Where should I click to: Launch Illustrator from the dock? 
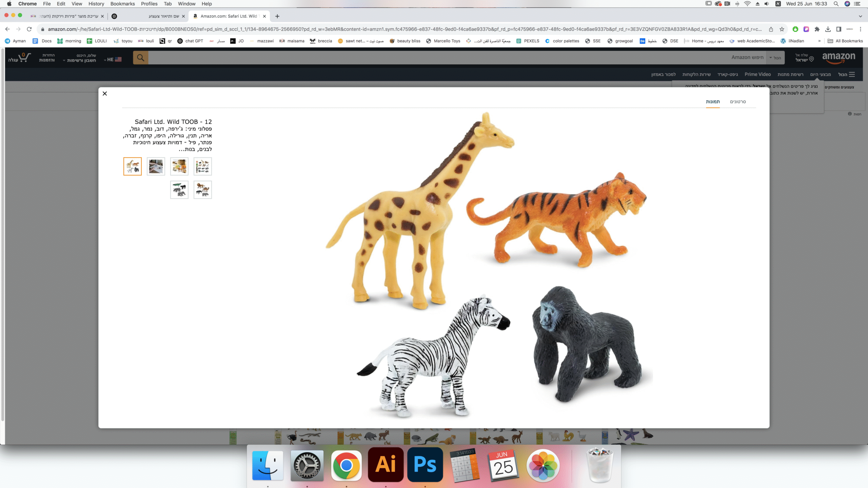pos(386,465)
